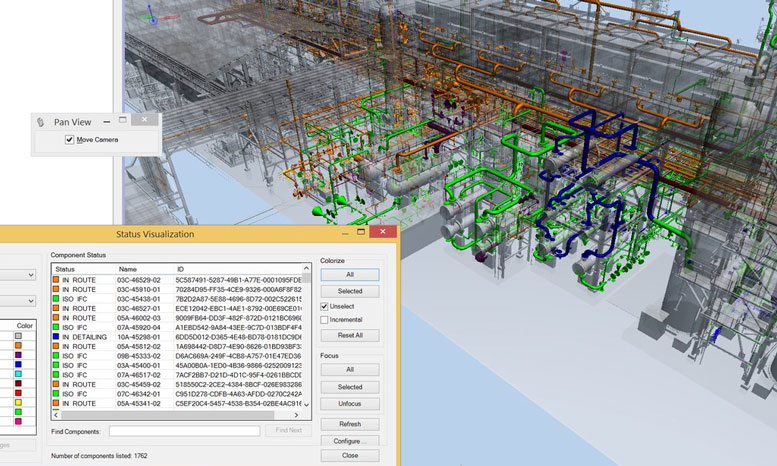Click the Configure... button
777x466 pixels.
[x=349, y=440]
